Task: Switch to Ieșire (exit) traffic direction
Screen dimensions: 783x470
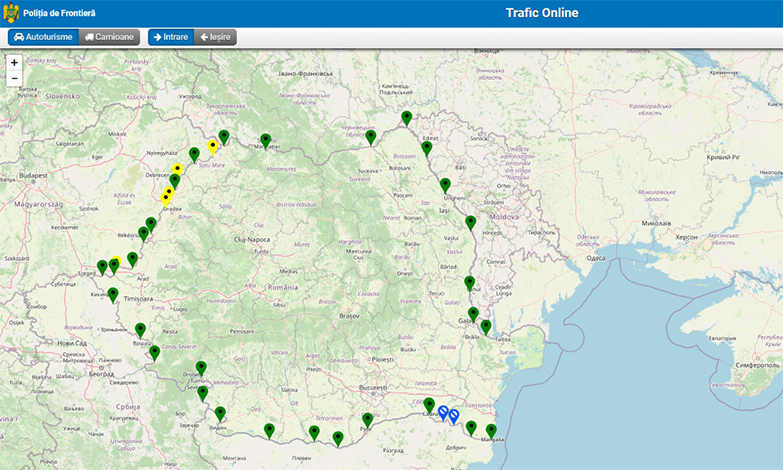Action: (215, 37)
